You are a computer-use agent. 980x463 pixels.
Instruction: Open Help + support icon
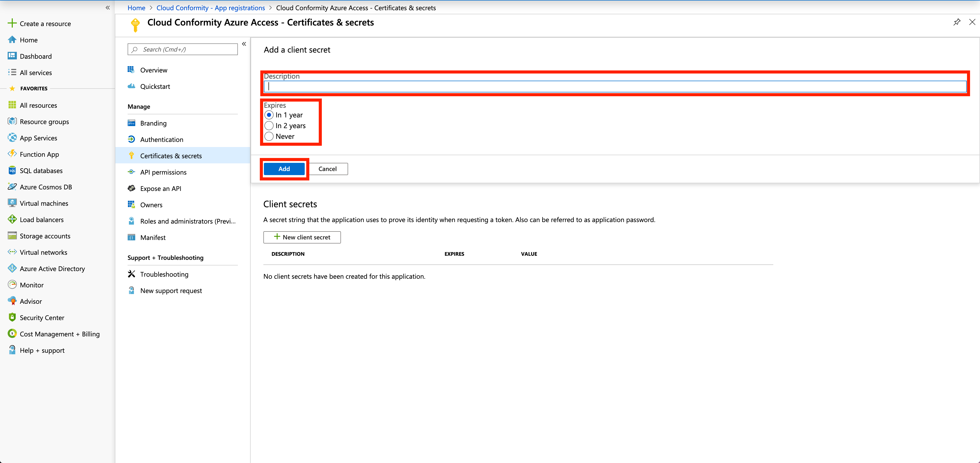pyautogui.click(x=12, y=350)
